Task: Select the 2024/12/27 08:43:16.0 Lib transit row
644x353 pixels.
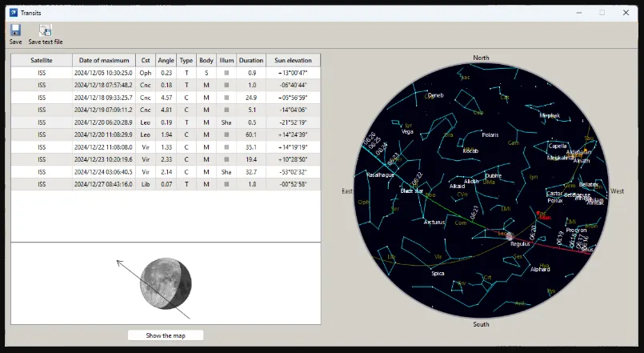Action: pyautogui.click(x=166, y=184)
